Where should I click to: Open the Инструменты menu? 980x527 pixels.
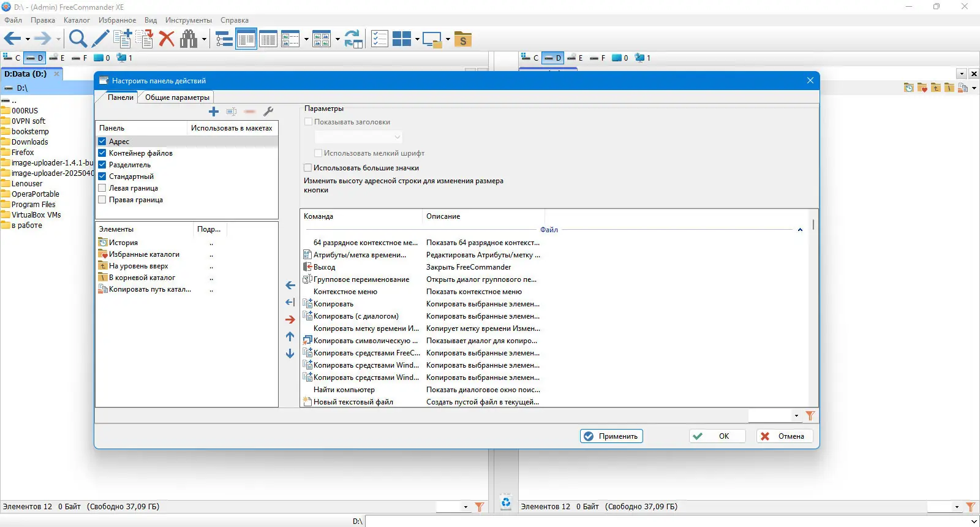(188, 20)
